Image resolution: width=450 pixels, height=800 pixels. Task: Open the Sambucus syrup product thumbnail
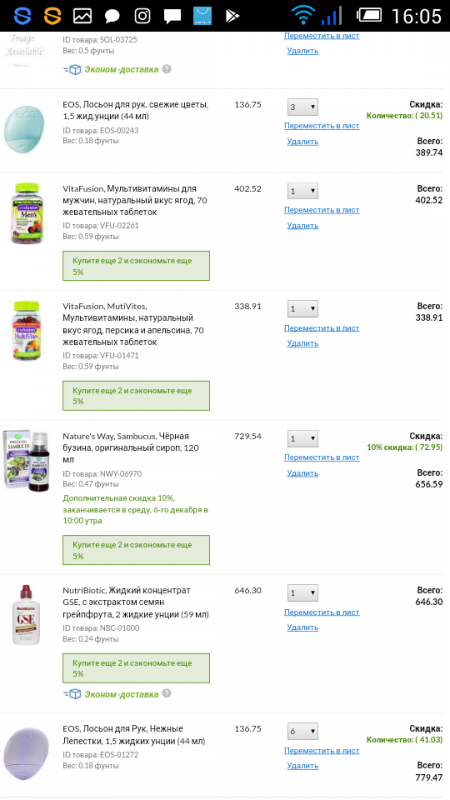(26, 461)
